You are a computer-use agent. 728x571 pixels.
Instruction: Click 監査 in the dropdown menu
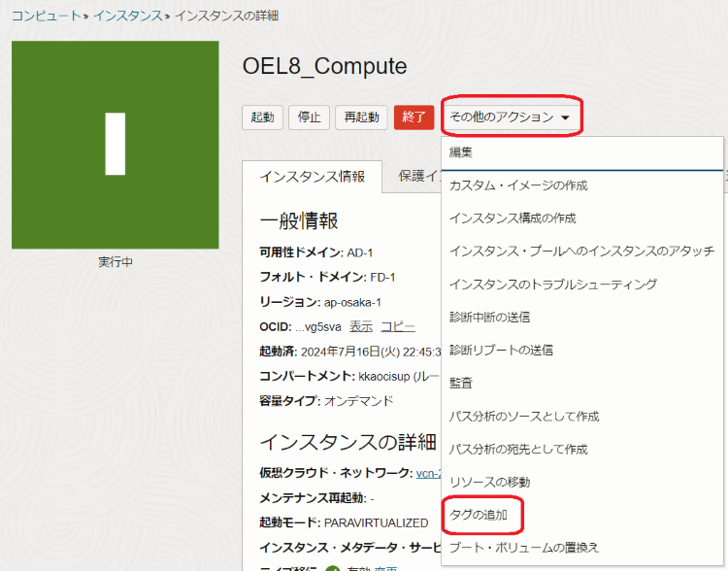[x=461, y=384]
